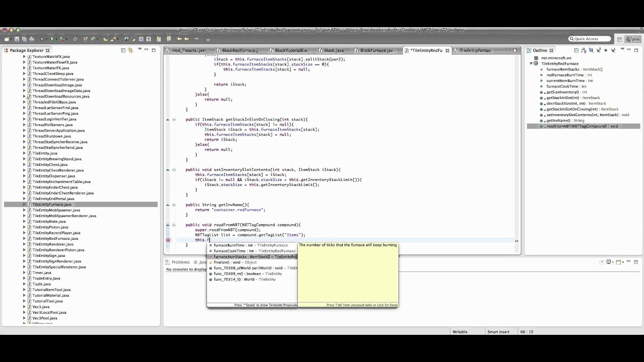Viewport: 644px width, 362px height.
Task: Click Collapse All in Package Explorer
Action: tap(123, 50)
